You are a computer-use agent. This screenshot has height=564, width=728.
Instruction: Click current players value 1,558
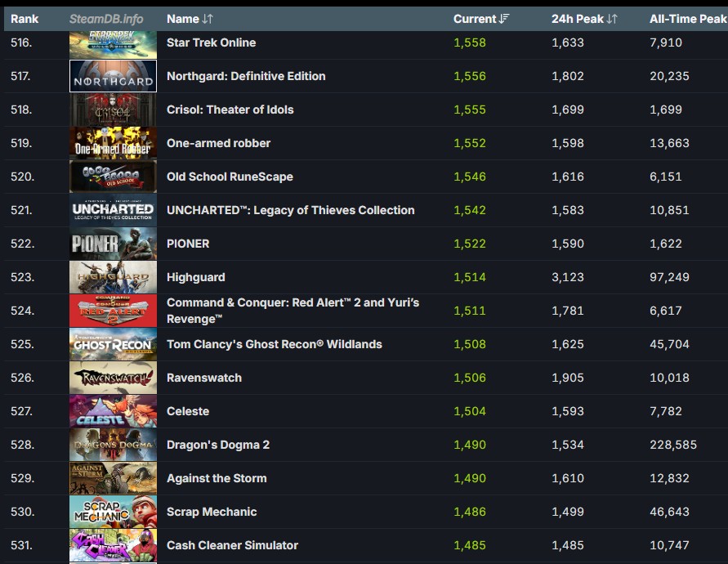point(470,43)
